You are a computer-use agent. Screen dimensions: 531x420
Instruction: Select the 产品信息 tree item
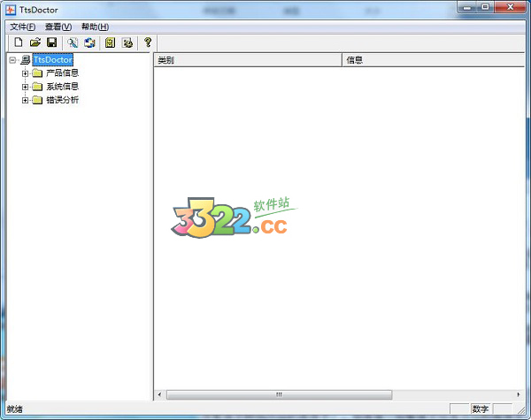(x=62, y=73)
